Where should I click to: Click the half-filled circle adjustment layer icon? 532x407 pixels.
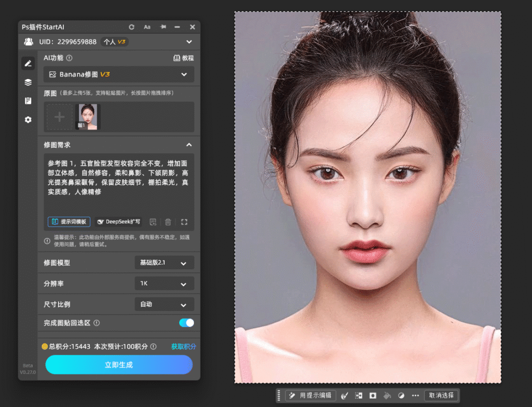401,396
